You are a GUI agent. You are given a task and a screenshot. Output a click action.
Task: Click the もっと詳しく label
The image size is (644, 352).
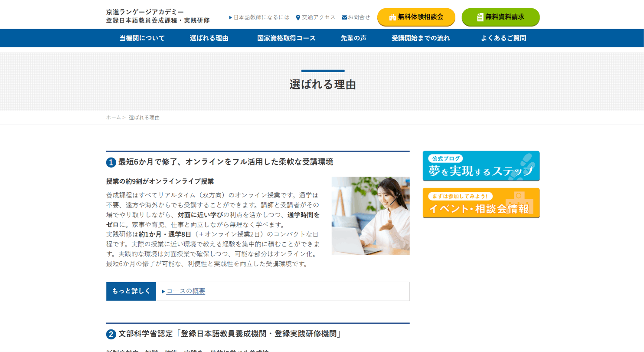pos(131,291)
